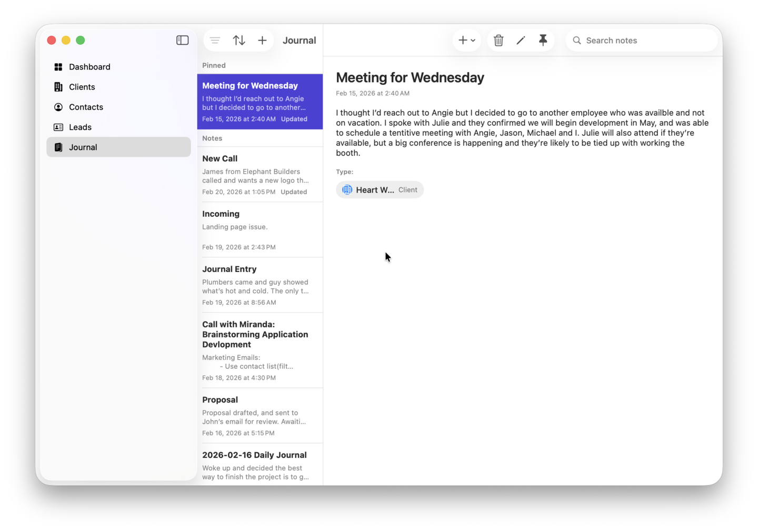The height and width of the screenshot is (532, 758).
Task: Open the Contacts section
Action: tap(86, 107)
